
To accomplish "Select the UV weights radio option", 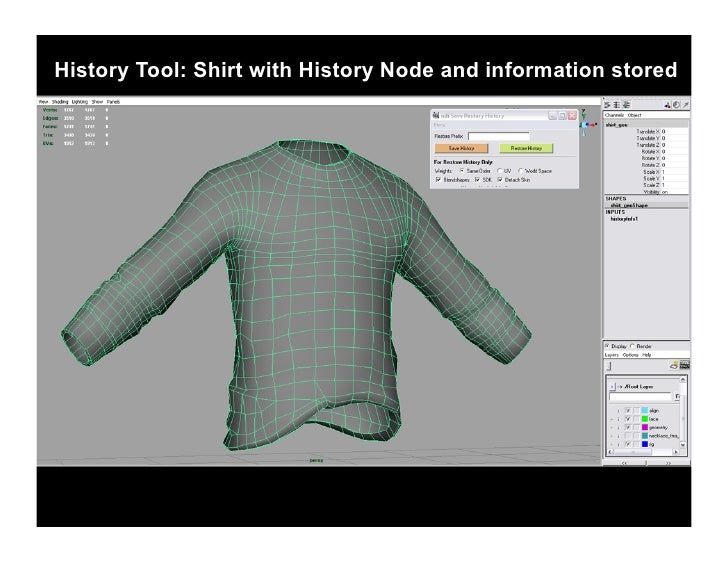I will coord(499,169).
